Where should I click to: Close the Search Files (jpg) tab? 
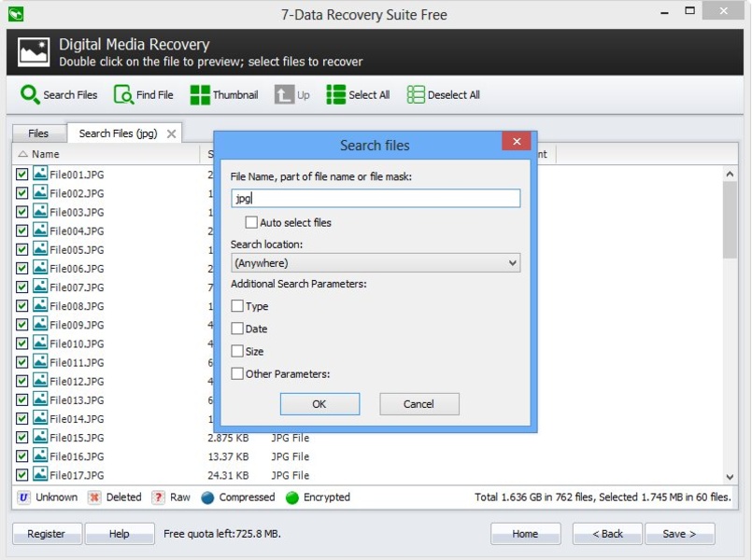[x=170, y=133]
